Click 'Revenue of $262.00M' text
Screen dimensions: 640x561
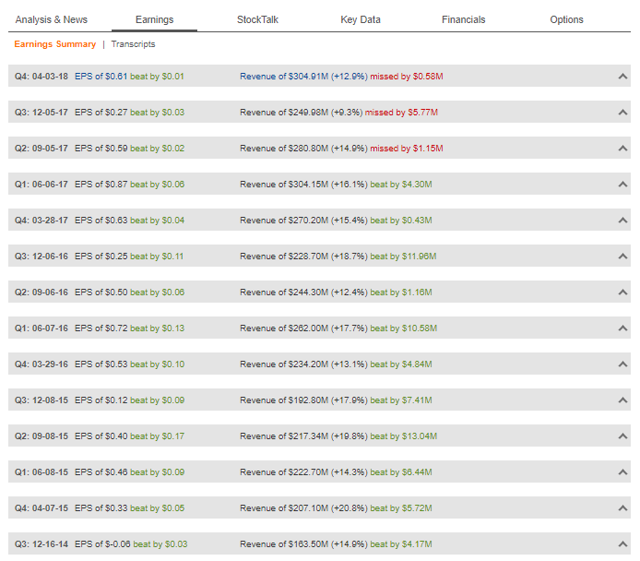(284, 328)
